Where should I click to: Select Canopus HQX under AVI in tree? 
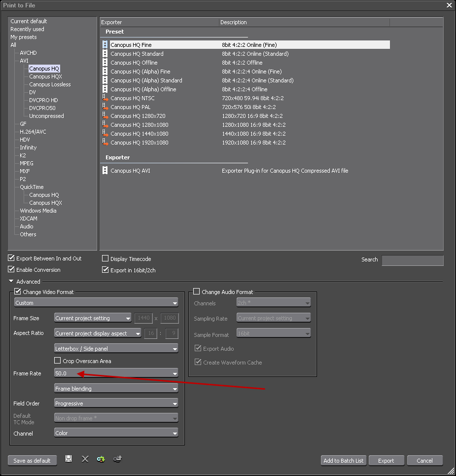(x=45, y=76)
